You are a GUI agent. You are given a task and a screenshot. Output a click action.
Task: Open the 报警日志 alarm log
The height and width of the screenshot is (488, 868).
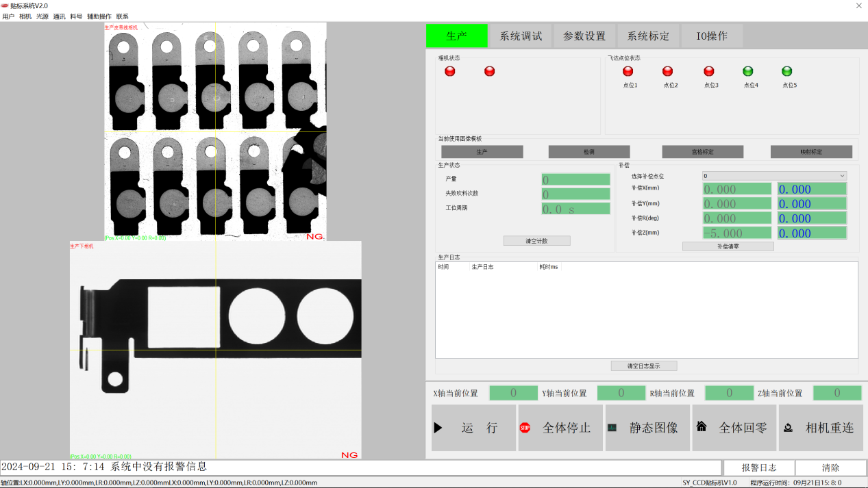[759, 467]
